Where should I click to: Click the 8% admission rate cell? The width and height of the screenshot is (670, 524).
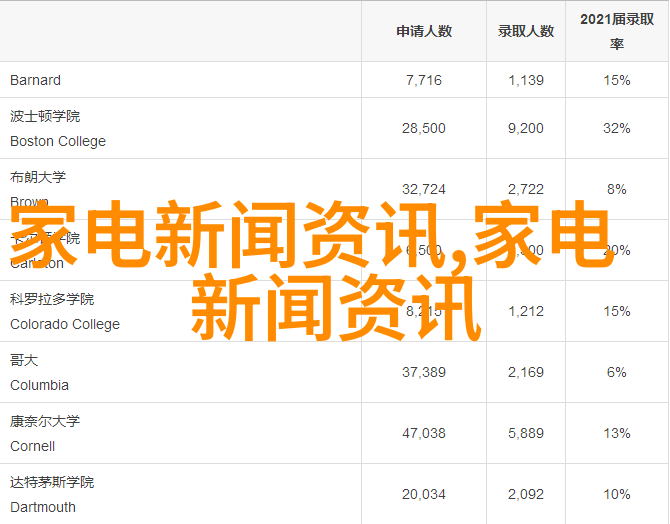click(x=617, y=189)
